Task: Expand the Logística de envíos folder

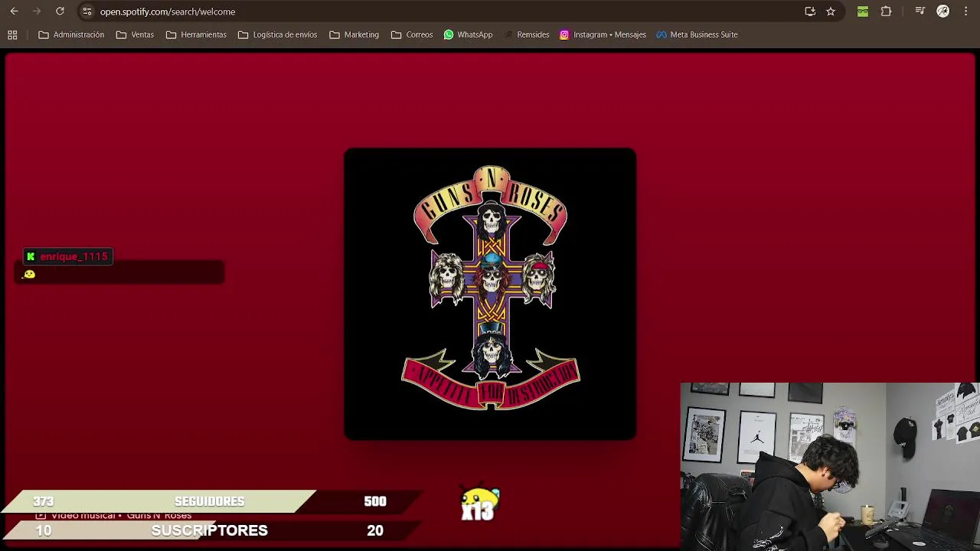Action: coord(277,34)
